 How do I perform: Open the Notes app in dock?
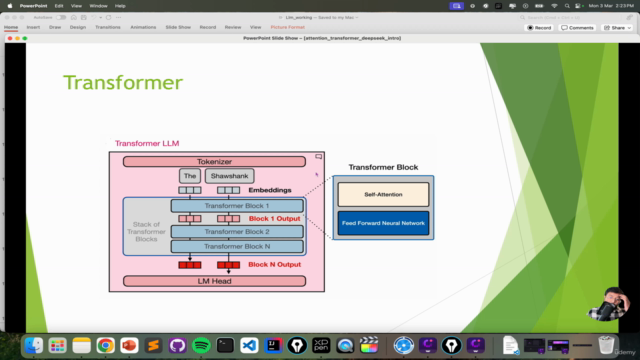pyautogui.click(x=82, y=346)
